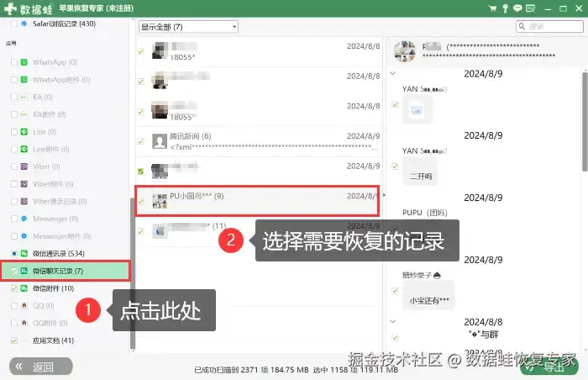This screenshot has height=380, width=588.
Task: Focus the search input field
Action: coord(549,26)
